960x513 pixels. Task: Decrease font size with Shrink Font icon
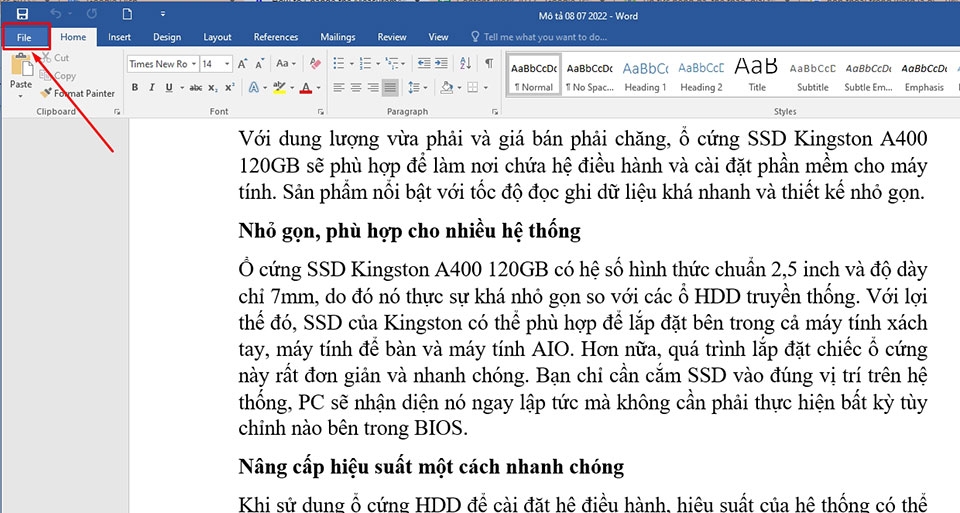pos(260,64)
